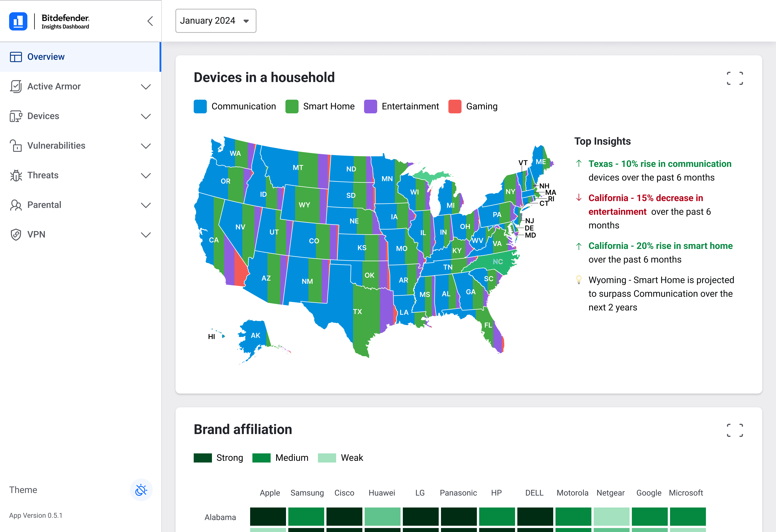
Task: Click the Active Armor icon
Action: (16, 86)
